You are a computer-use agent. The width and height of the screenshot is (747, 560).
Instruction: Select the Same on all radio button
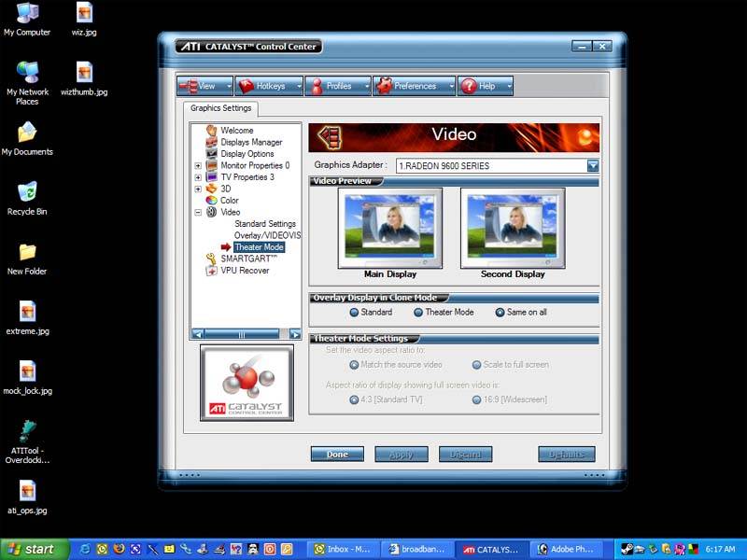[500, 313]
